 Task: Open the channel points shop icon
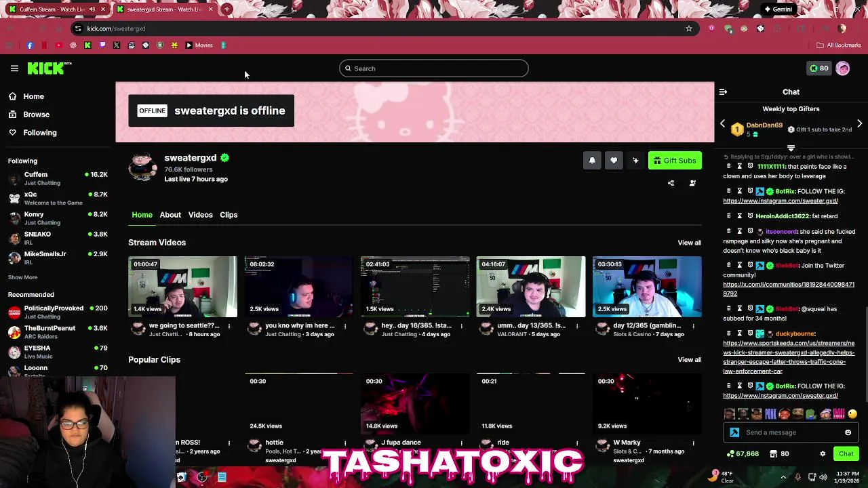coord(774,454)
